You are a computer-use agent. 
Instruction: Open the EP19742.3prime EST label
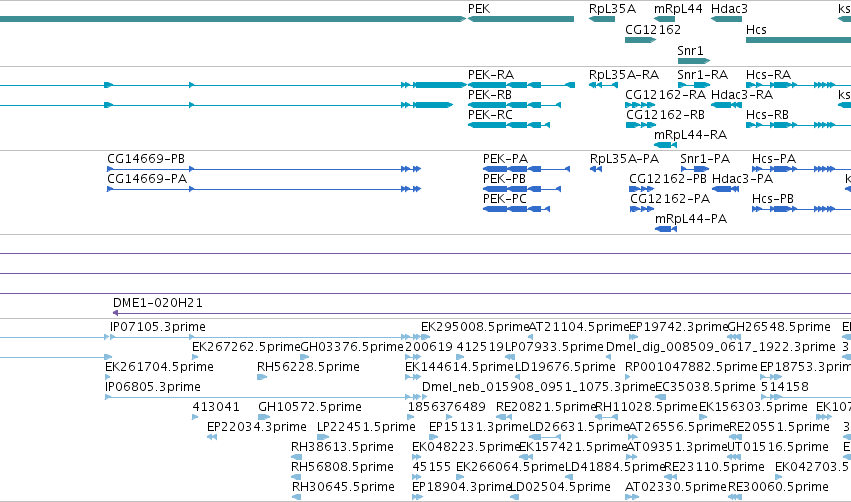[678, 327]
